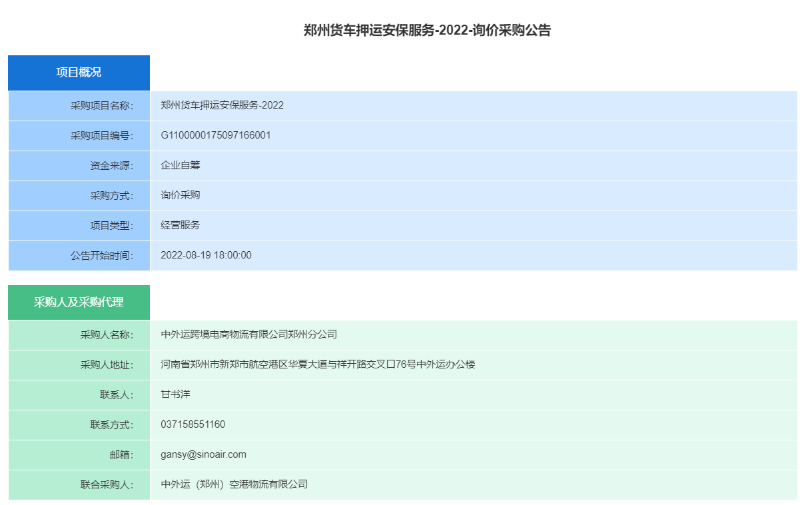Click the 企业自筹 funding source value

[181, 165]
